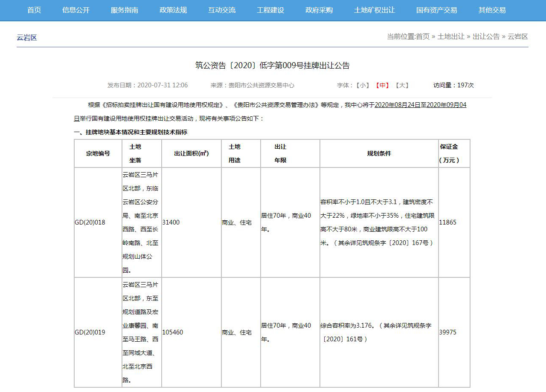Open 土地出让 from the breadcrumb trail
Screen dimensions: 546x392
tap(452, 36)
